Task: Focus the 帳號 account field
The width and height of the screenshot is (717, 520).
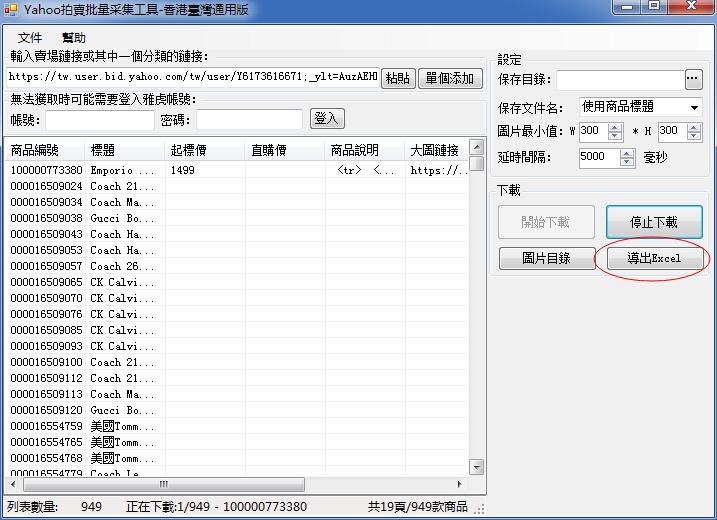Action: point(100,120)
